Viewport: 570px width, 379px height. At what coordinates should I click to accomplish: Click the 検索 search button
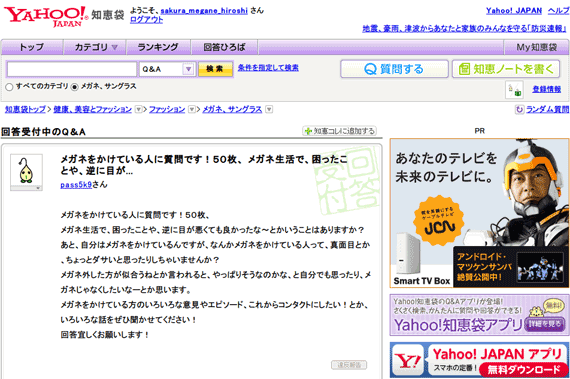[x=215, y=69]
